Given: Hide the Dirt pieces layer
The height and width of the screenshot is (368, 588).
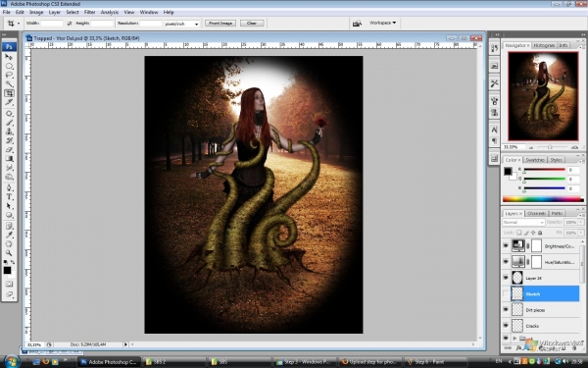Looking at the screenshot, I should 506,310.
